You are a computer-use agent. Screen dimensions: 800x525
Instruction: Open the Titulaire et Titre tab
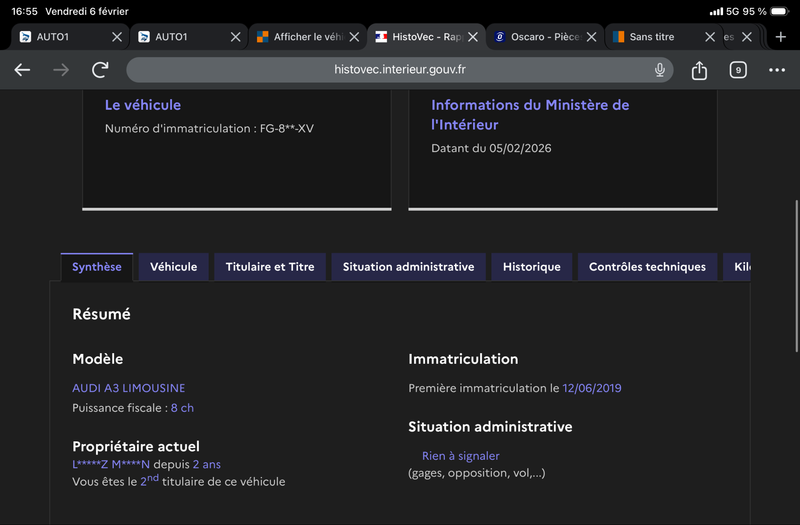pyautogui.click(x=270, y=267)
